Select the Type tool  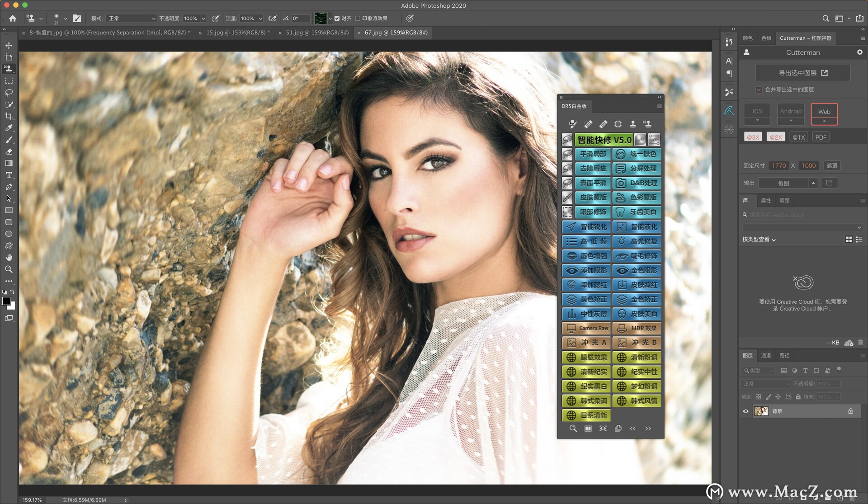point(9,175)
